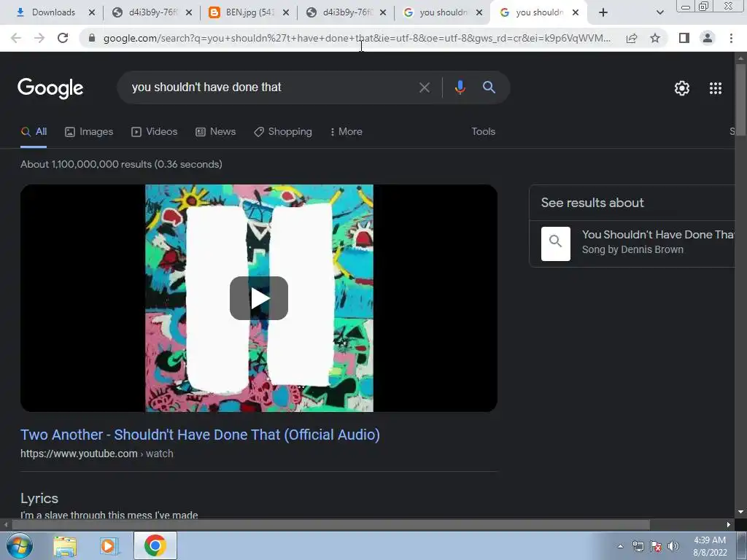Open taskbar clock and date
The image size is (747, 560).
[710, 546]
